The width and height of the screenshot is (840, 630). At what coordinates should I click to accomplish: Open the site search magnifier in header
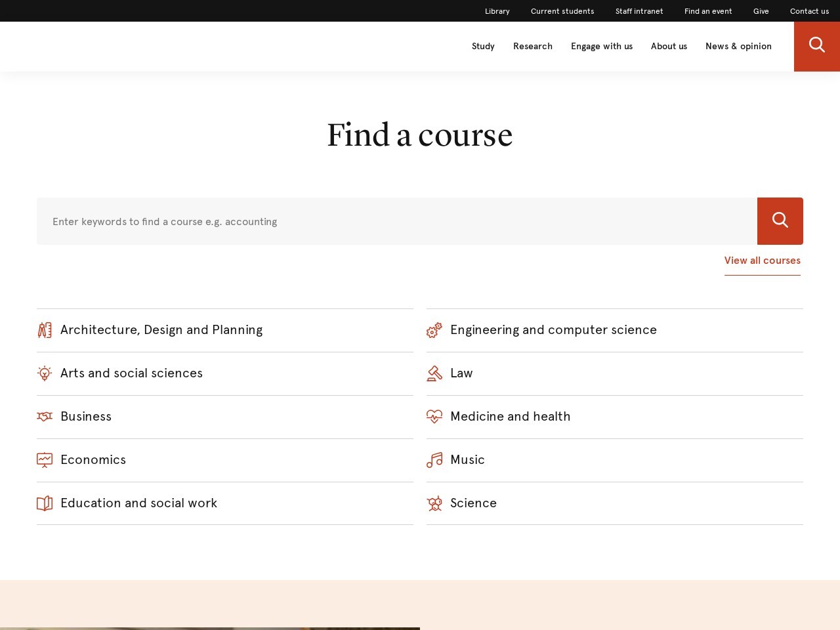[x=817, y=47]
